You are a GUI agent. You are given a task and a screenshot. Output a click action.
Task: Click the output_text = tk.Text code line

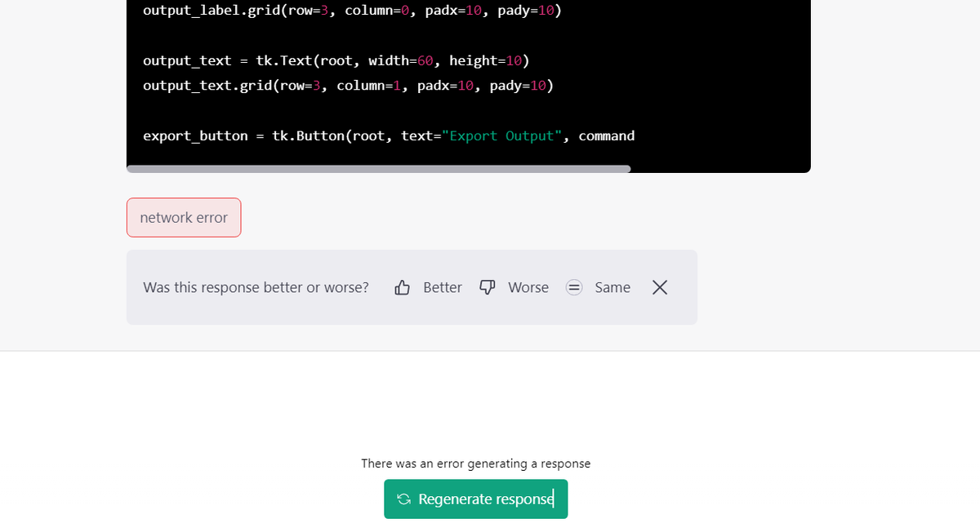coord(336,60)
